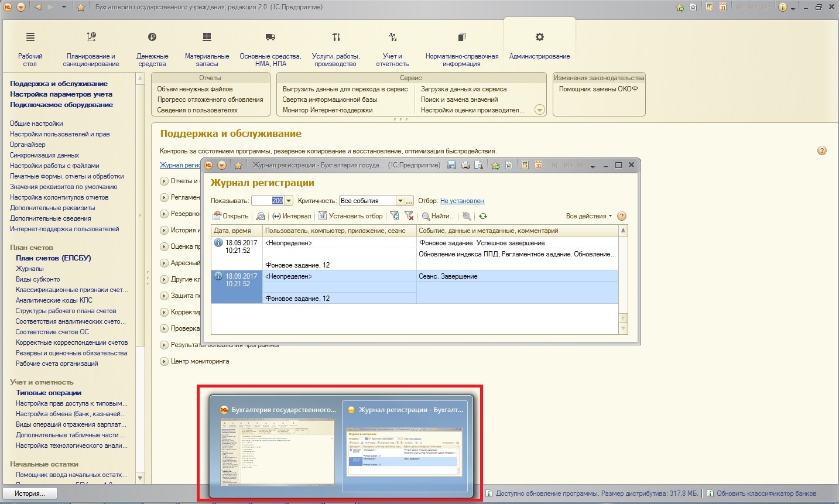The height and width of the screenshot is (504, 839).
Task: Click the info icon in the first journal row
Action: pos(218,243)
